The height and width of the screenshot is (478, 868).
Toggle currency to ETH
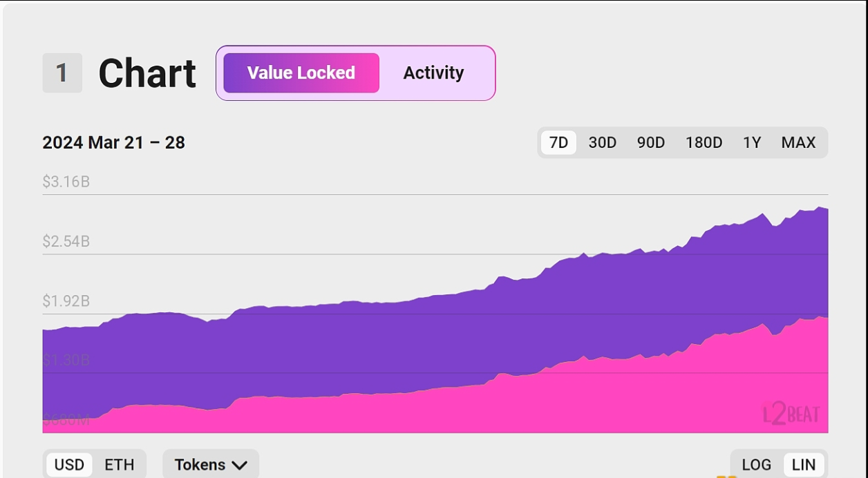[x=119, y=465]
